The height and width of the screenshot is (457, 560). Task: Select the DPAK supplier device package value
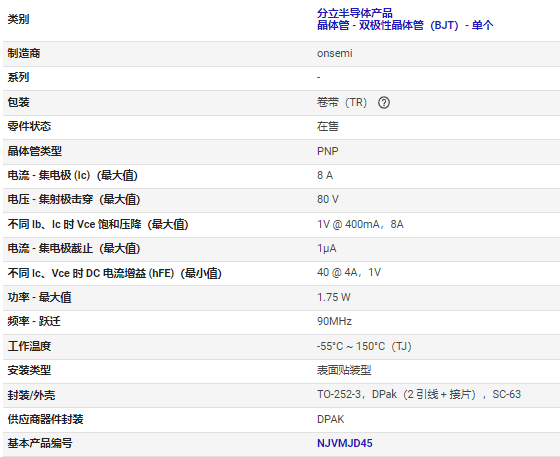tap(331, 419)
